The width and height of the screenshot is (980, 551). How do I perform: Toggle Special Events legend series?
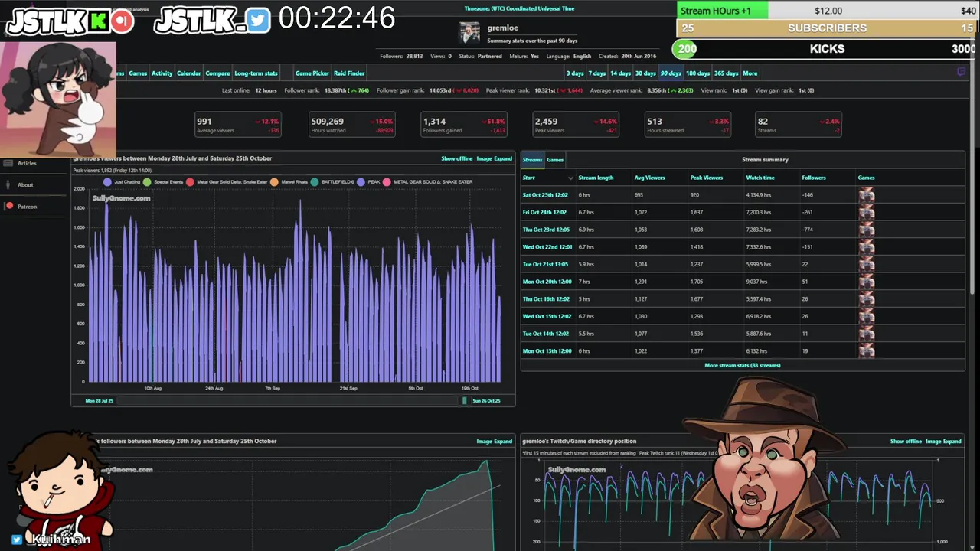[163, 182]
